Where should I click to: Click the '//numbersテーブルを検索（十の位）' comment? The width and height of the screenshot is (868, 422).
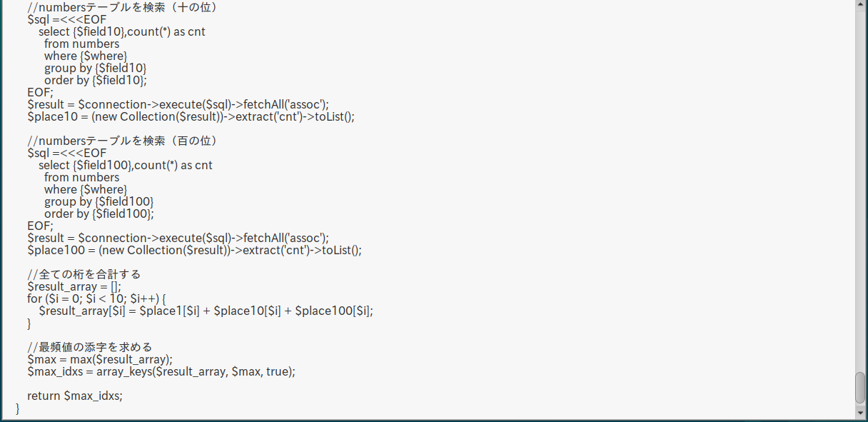(122, 7)
